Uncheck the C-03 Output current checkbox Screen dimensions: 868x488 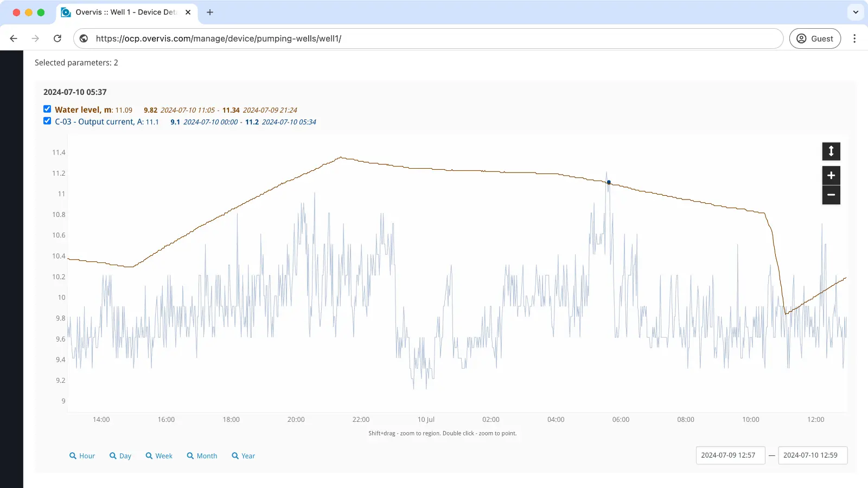coord(47,121)
